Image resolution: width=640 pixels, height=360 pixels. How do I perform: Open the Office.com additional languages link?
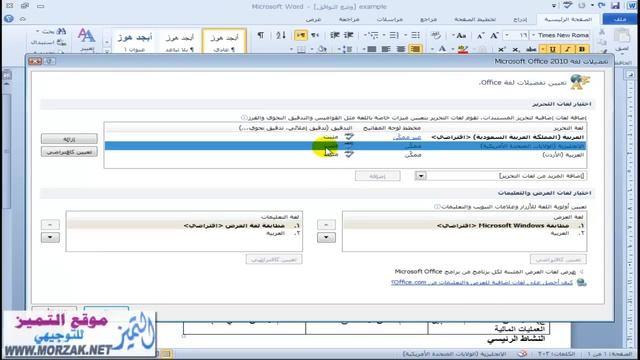point(482,282)
